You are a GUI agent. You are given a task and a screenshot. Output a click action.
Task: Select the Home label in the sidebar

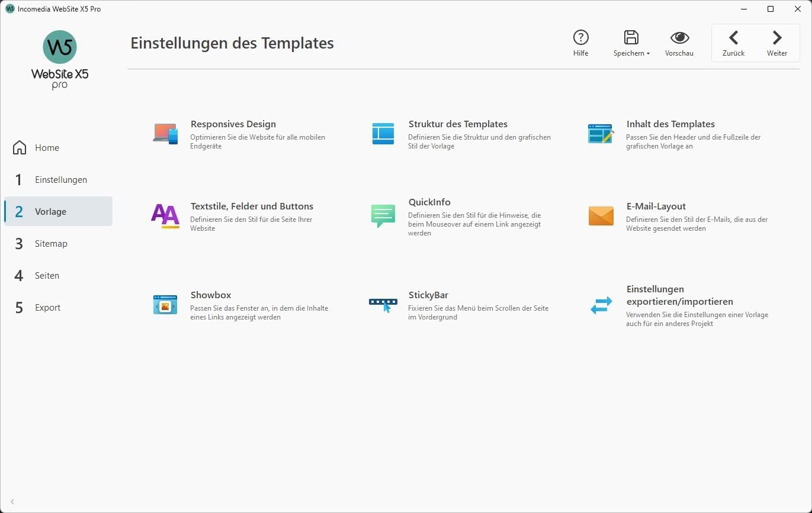[47, 148]
